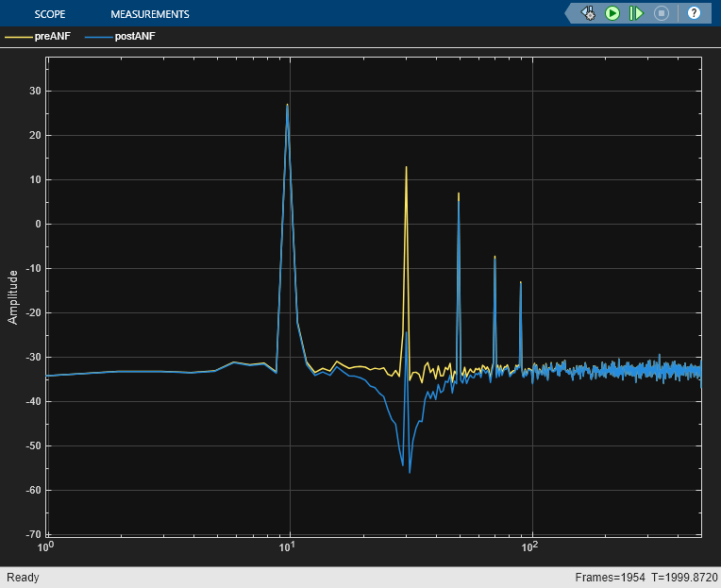Switch to the SCOPE tab
Screen dimensions: 721x588
(x=50, y=14)
